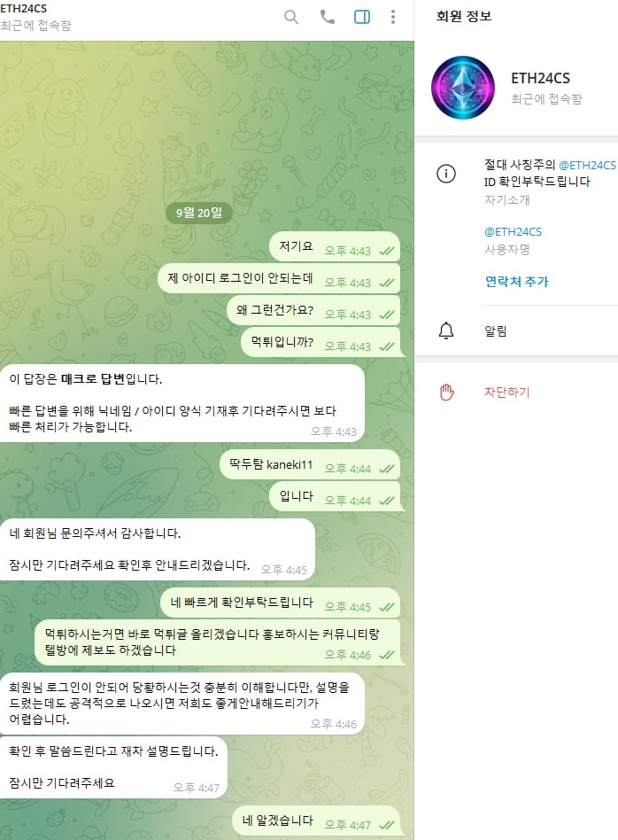Open the @ETH24CS link in bio
Screen dimensions: 618x840
click(588, 165)
